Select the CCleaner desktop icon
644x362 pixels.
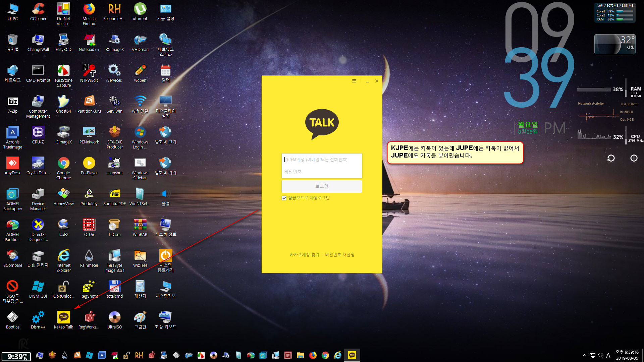(x=38, y=12)
